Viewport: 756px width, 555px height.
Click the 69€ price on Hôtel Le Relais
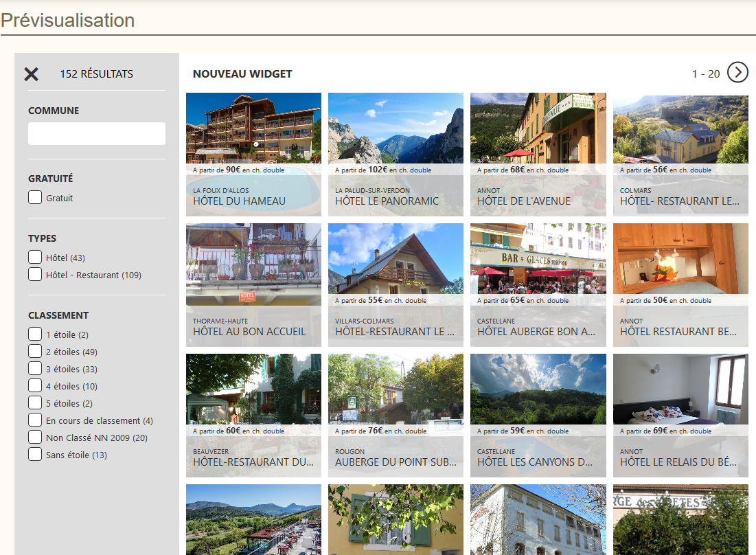tap(661, 431)
